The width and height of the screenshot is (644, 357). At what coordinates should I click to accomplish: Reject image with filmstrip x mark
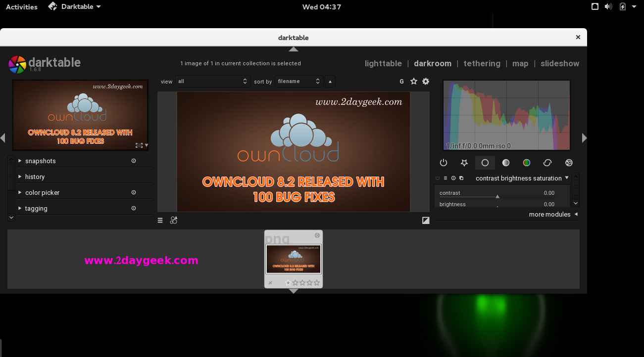(270, 283)
